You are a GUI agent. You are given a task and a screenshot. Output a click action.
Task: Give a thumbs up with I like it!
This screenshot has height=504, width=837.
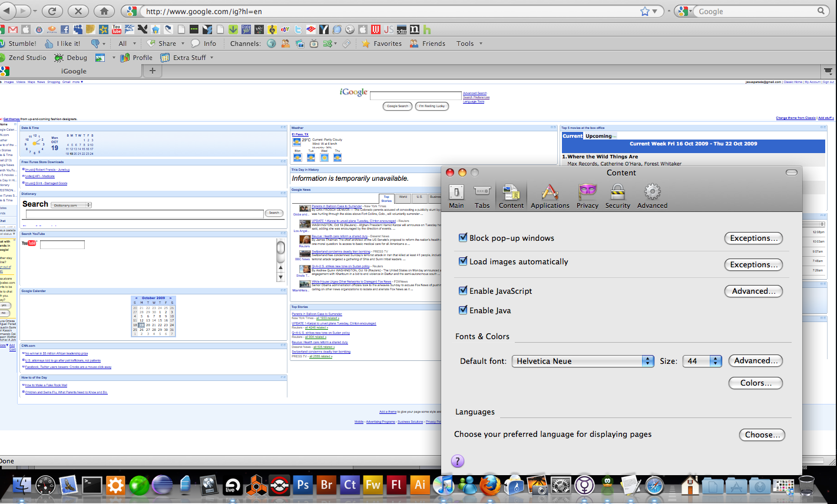click(63, 44)
